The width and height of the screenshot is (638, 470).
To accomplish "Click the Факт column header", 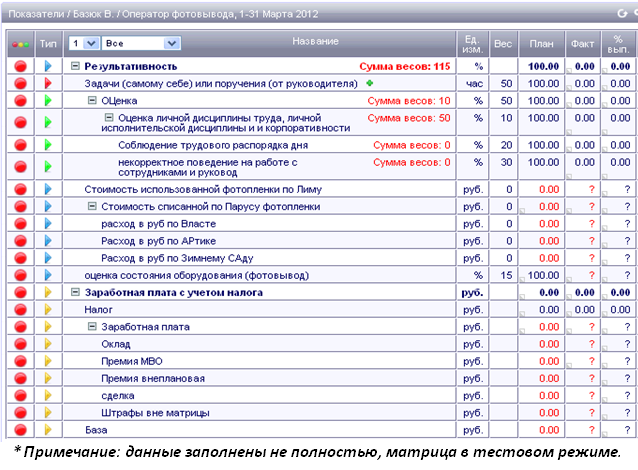I will pyautogui.click(x=583, y=44).
